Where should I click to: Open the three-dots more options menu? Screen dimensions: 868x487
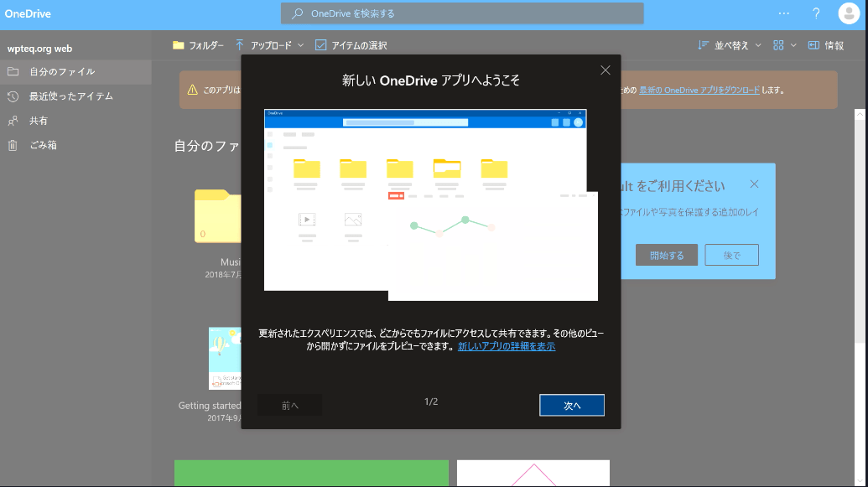click(784, 13)
